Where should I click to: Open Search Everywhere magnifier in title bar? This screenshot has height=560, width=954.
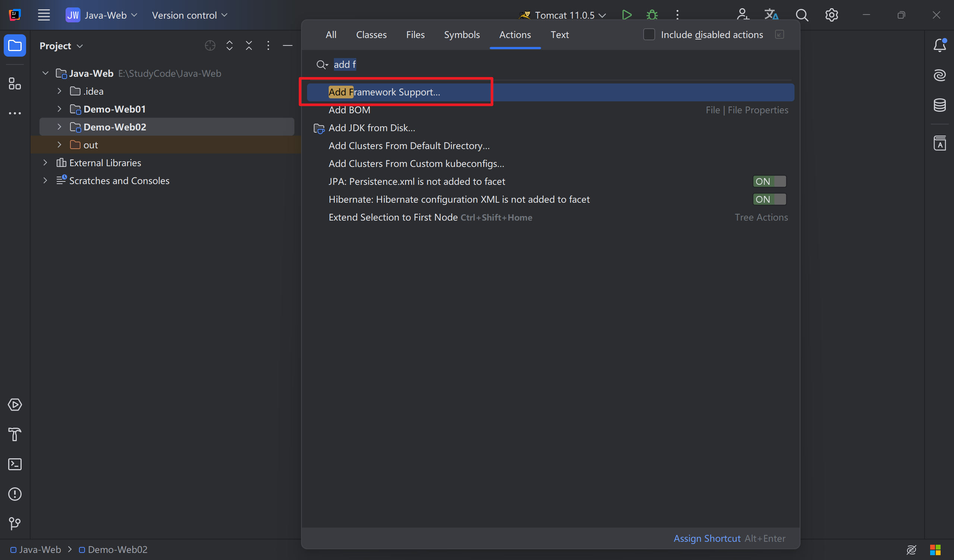click(x=802, y=15)
